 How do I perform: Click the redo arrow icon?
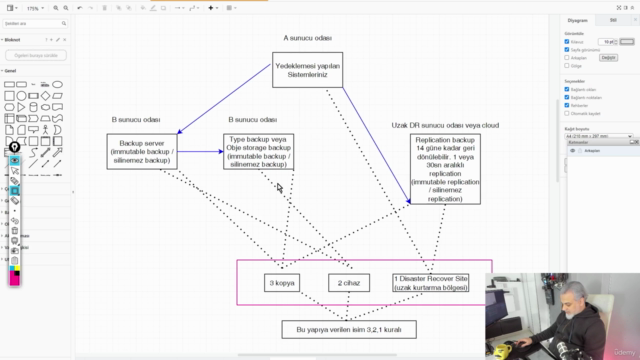tap(90, 8)
